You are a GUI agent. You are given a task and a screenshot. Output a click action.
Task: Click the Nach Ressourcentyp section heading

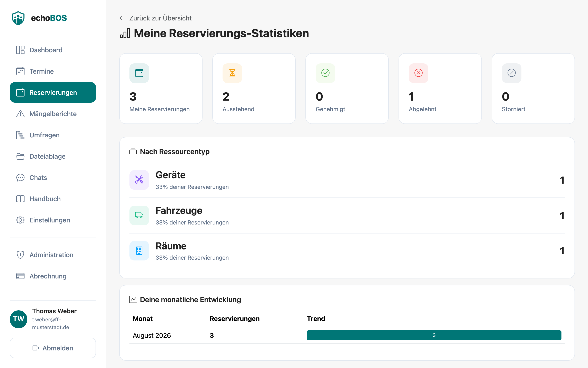[x=175, y=151]
